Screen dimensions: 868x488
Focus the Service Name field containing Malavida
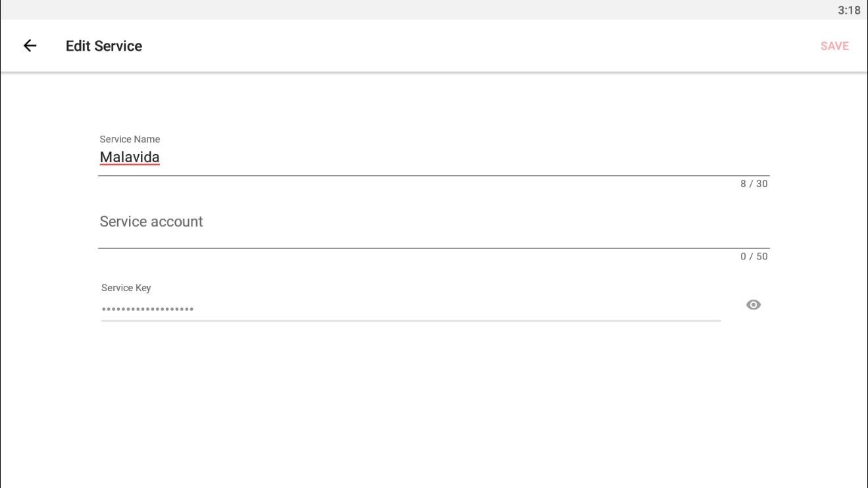pyautogui.click(x=434, y=157)
